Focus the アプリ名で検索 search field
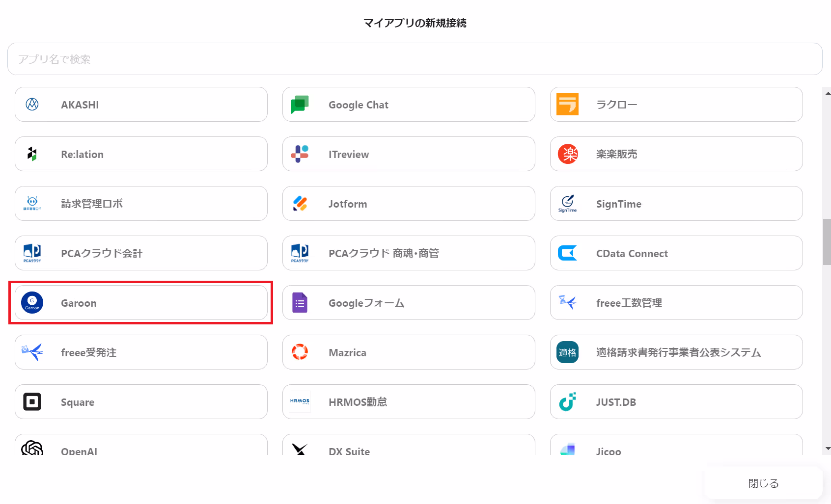This screenshot has width=831, height=504. [415, 59]
